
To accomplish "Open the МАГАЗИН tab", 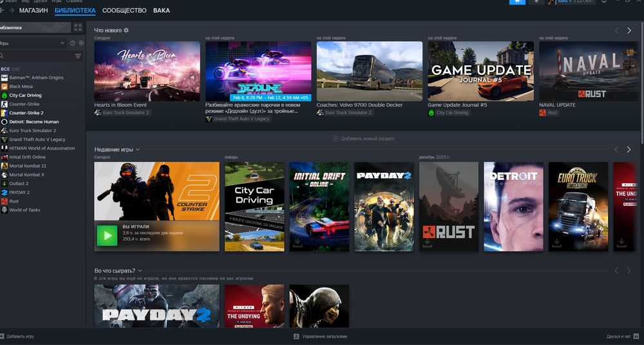I will pyautogui.click(x=33, y=10).
